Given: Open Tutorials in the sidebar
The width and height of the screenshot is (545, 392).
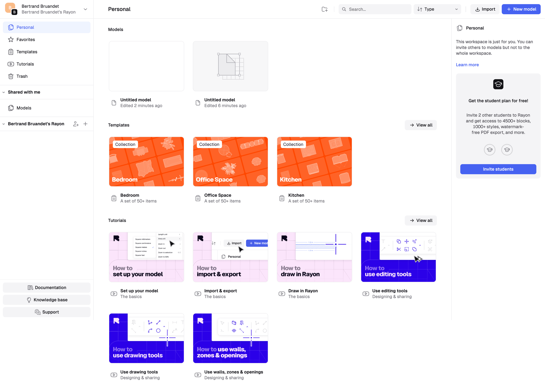Looking at the screenshot, I should pos(47,64).
